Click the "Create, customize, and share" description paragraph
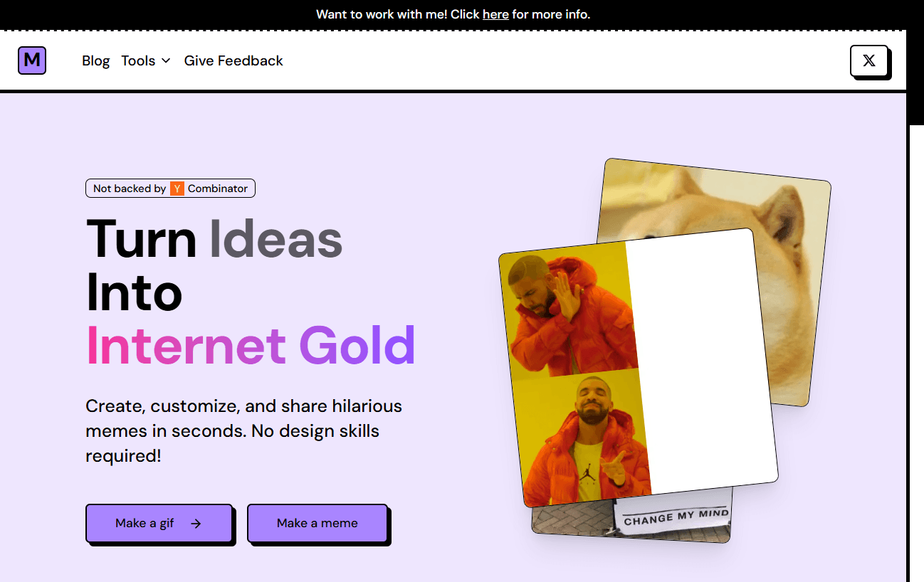The image size is (924, 582). coord(243,431)
